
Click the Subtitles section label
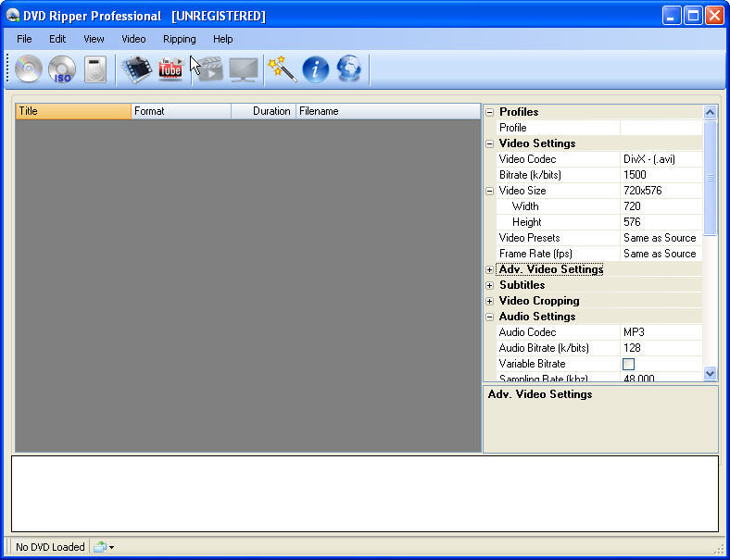522,285
